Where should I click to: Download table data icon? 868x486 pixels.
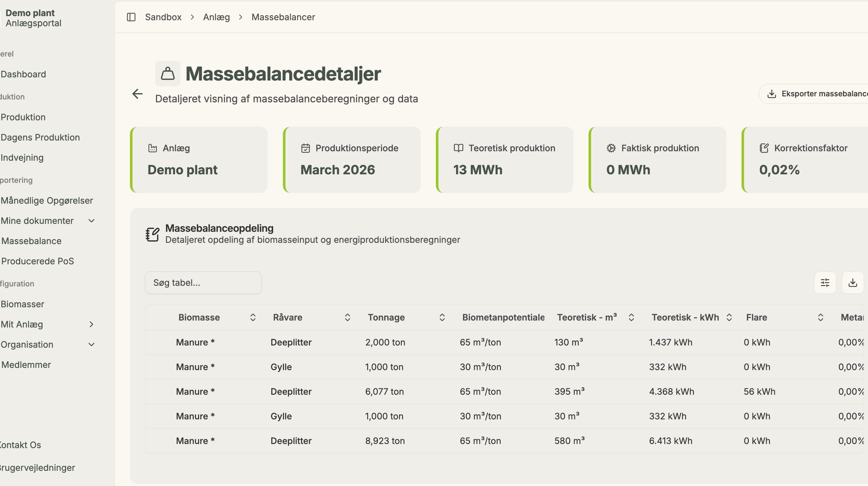[x=853, y=283]
